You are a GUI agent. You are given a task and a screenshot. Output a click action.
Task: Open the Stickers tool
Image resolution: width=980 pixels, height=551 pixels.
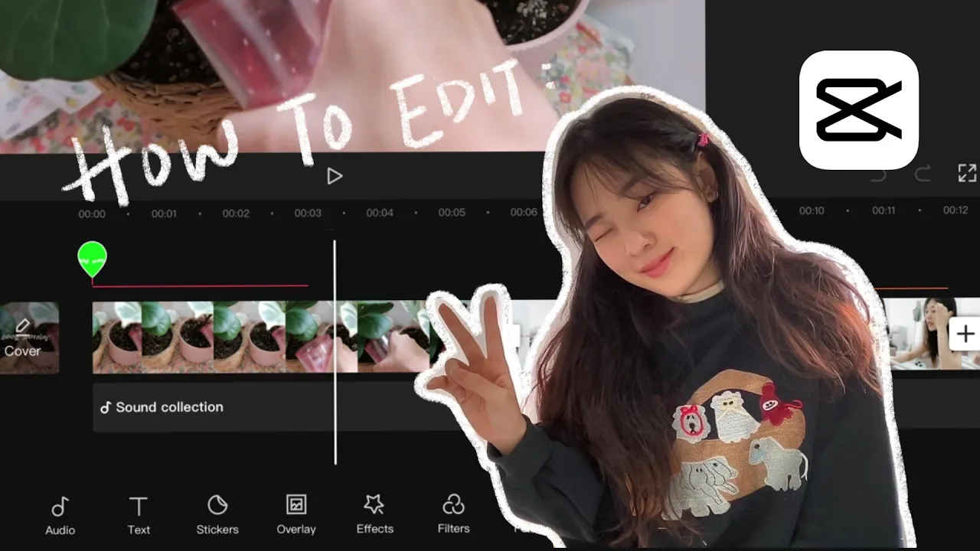(217, 515)
